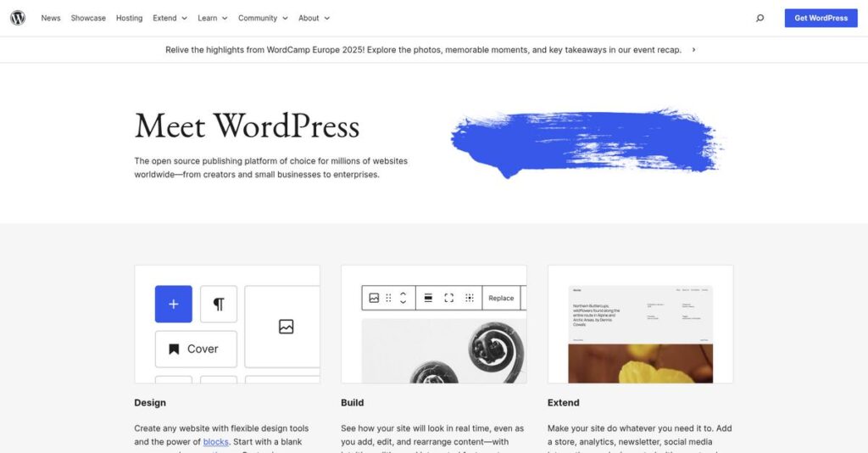Click the align icon in Build toolbar
This screenshot has height=453, width=868.
428,298
